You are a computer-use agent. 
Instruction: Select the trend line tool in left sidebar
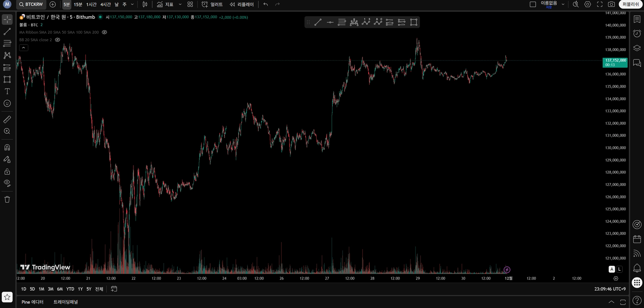[x=7, y=32]
